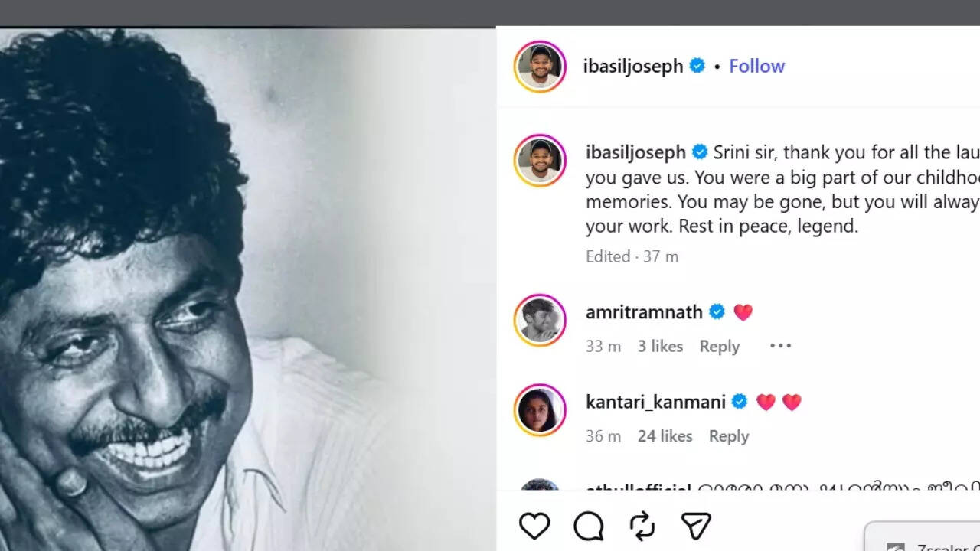The image size is (980, 551).
Task: Open the kantari_kanmani username link
Action: point(655,402)
